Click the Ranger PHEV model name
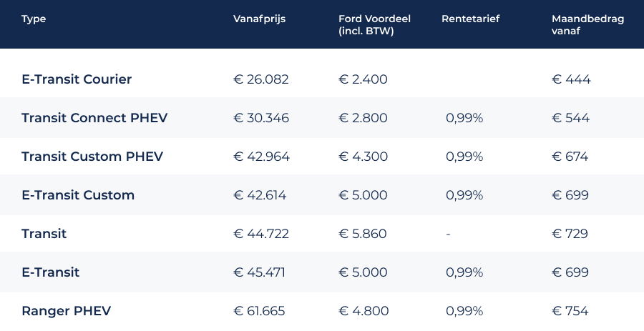644x331 pixels. [66, 311]
